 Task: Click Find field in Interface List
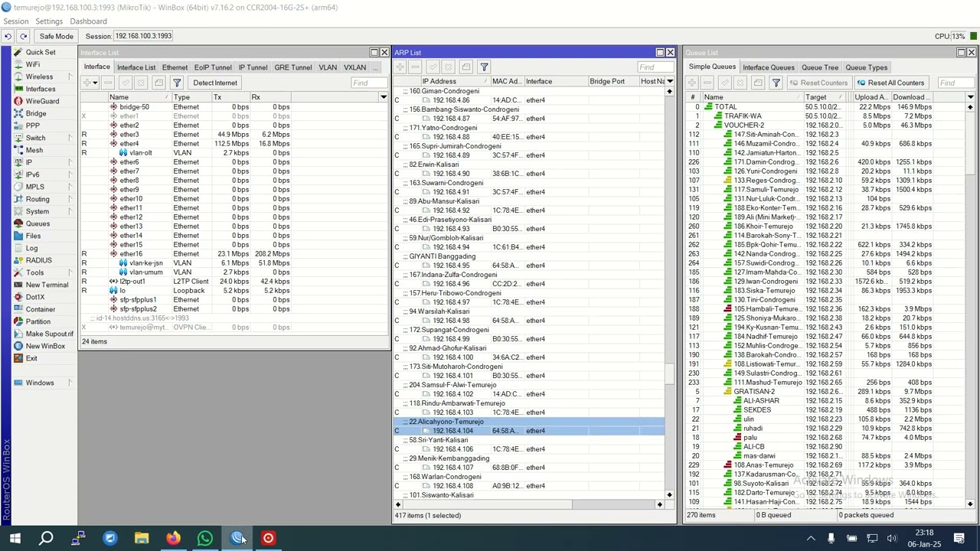(369, 83)
